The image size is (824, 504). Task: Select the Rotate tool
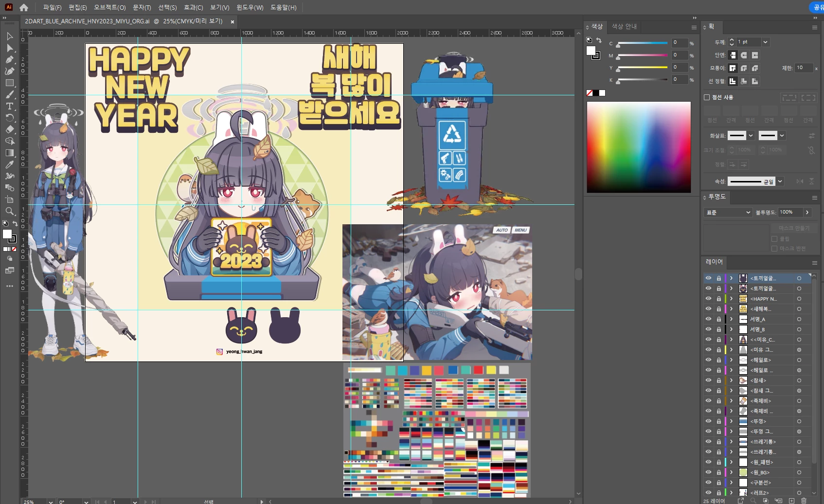click(9, 118)
